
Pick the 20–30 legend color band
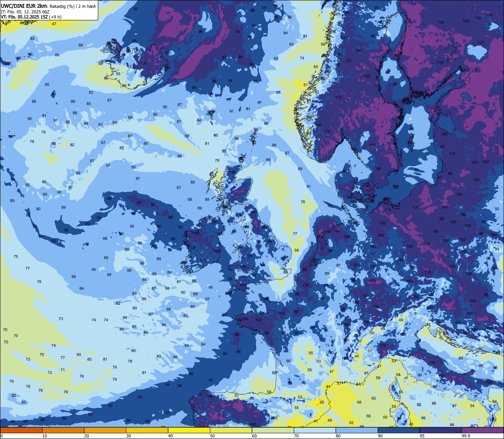pyautogui.click(x=105, y=430)
